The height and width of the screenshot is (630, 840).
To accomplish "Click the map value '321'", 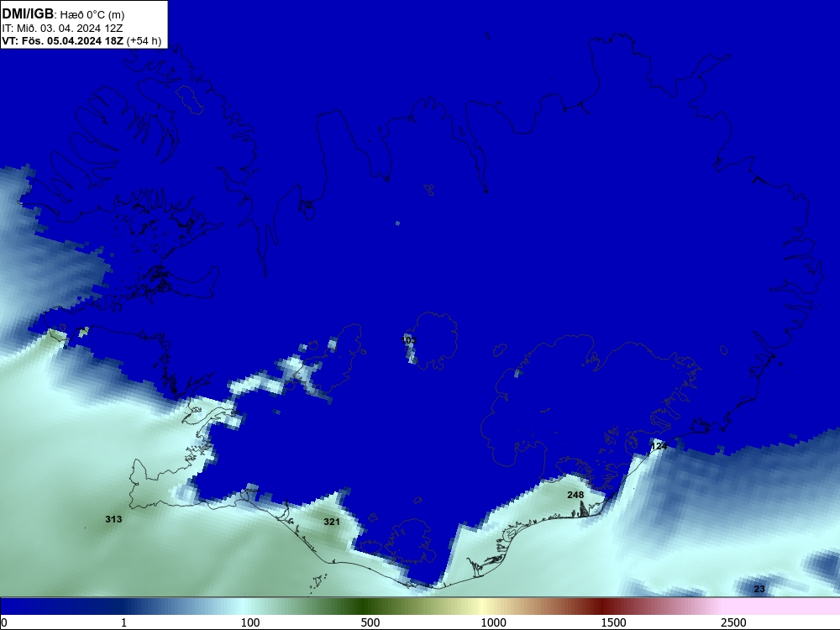I will point(332,522).
